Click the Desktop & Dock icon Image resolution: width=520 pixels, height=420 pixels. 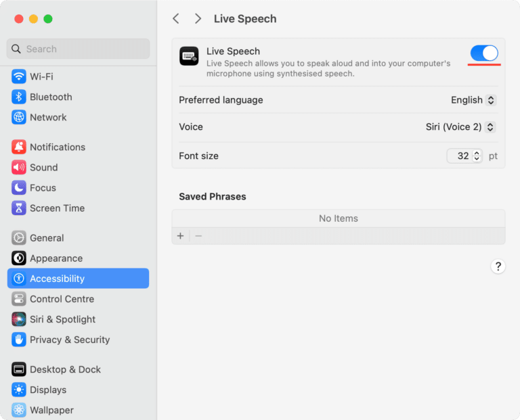pos(19,369)
